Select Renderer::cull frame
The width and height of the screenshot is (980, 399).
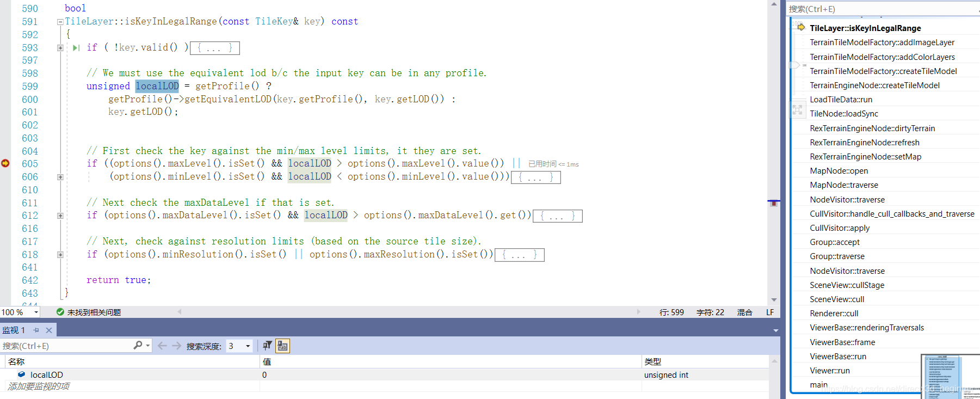pos(834,313)
